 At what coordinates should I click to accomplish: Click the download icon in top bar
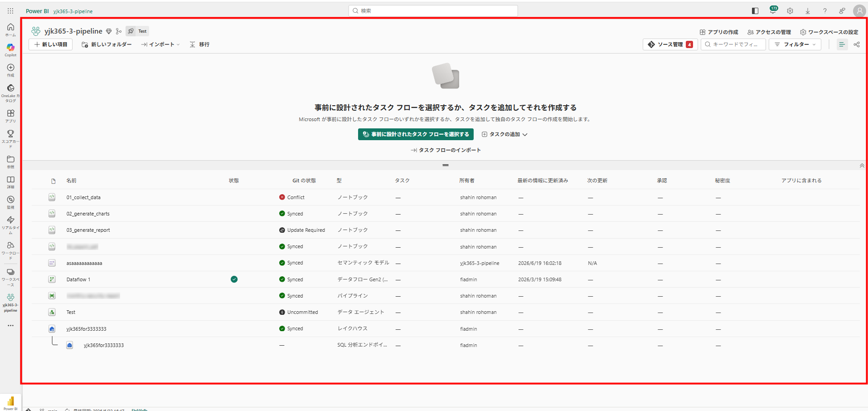pos(808,11)
